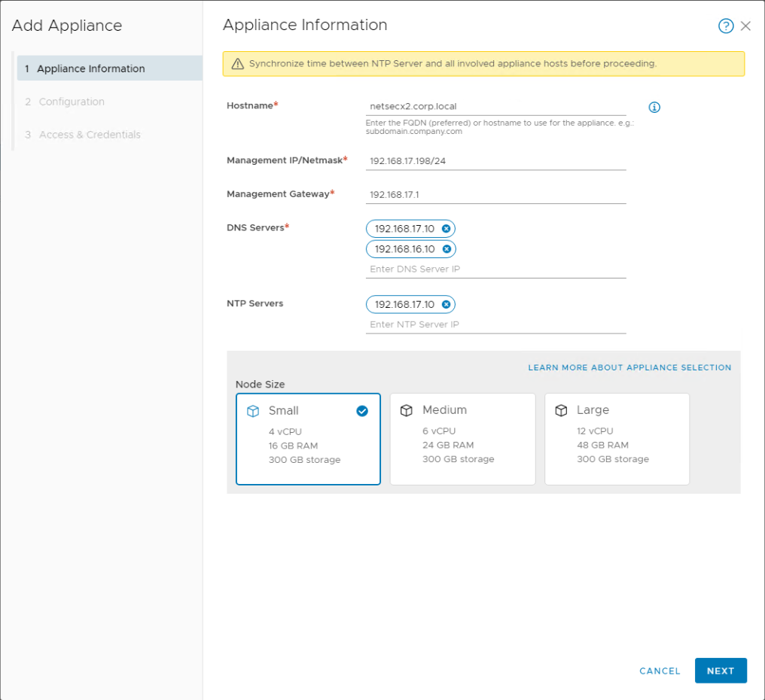Click the warning icon in the NTP banner
The height and width of the screenshot is (700, 765).
tap(236, 63)
